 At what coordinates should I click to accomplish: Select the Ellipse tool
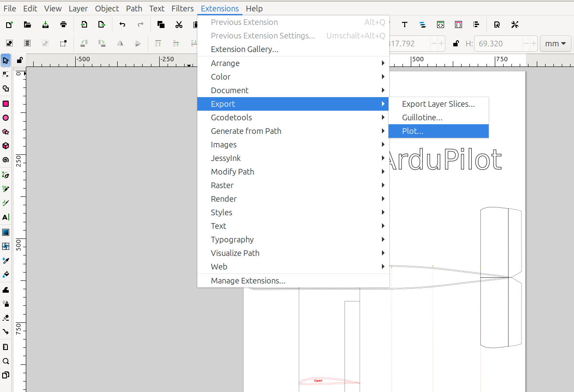[6, 118]
